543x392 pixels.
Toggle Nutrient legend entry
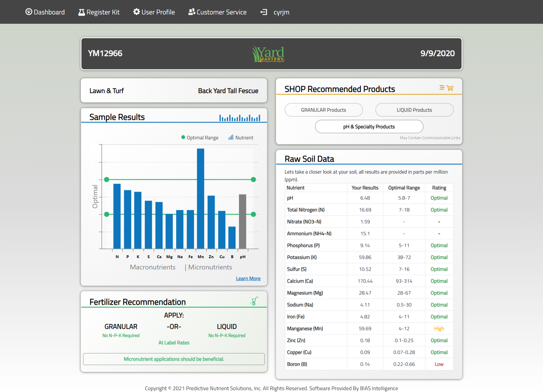[x=241, y=138]
